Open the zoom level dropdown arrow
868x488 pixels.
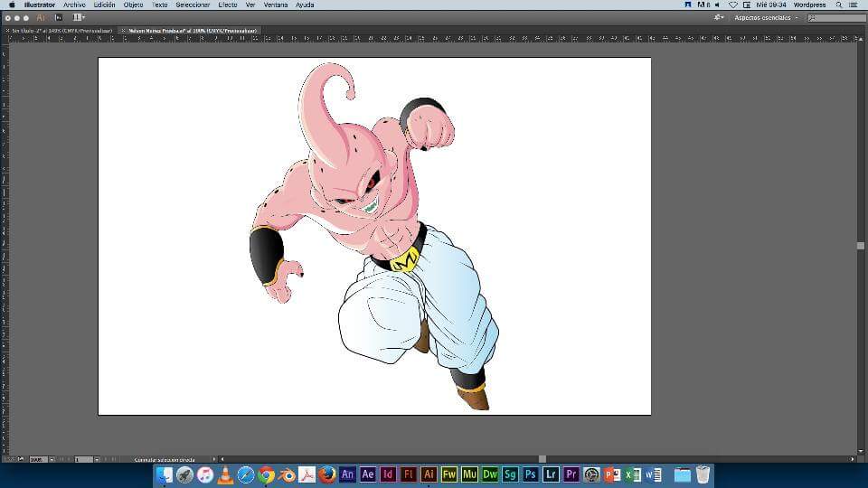(52, 459)
